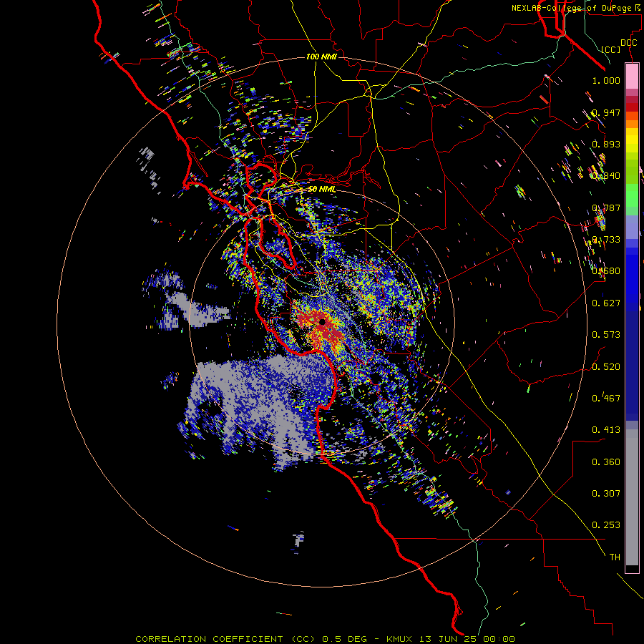Click the TH label on the scale

(x=615, y=557)
